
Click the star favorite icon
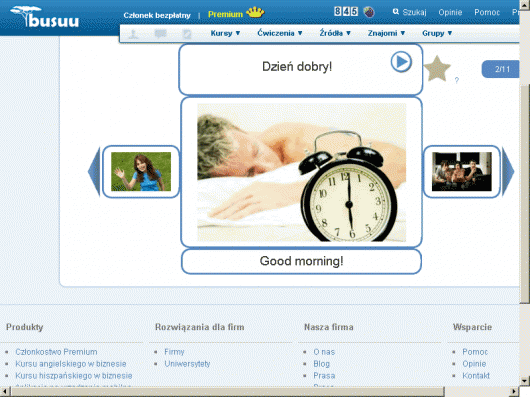pos(437,69)
